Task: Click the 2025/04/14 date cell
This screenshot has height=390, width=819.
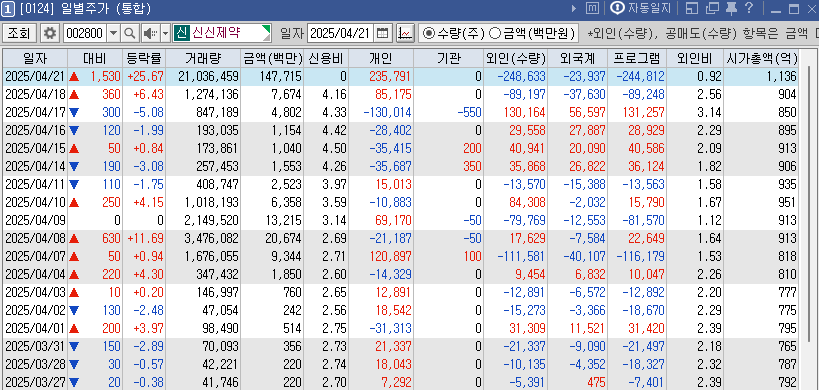Action: click(34, 167)
